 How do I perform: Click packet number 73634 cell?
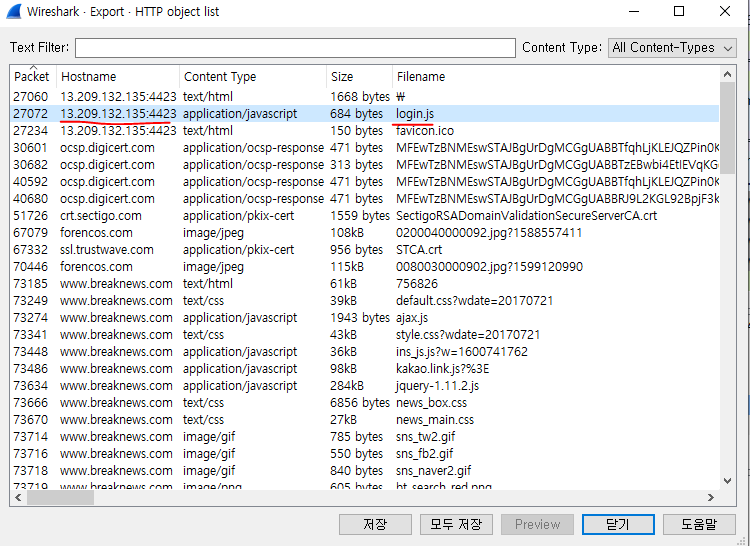(31, 386)
